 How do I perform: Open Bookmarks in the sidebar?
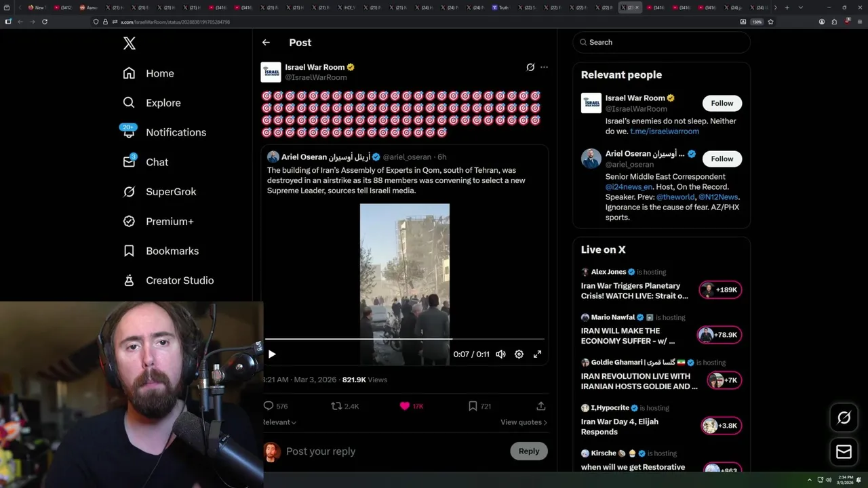point(161,251)
